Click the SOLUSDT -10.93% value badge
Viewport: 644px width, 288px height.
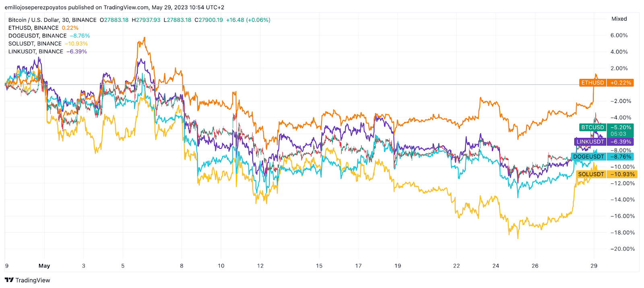pos(622,174)
